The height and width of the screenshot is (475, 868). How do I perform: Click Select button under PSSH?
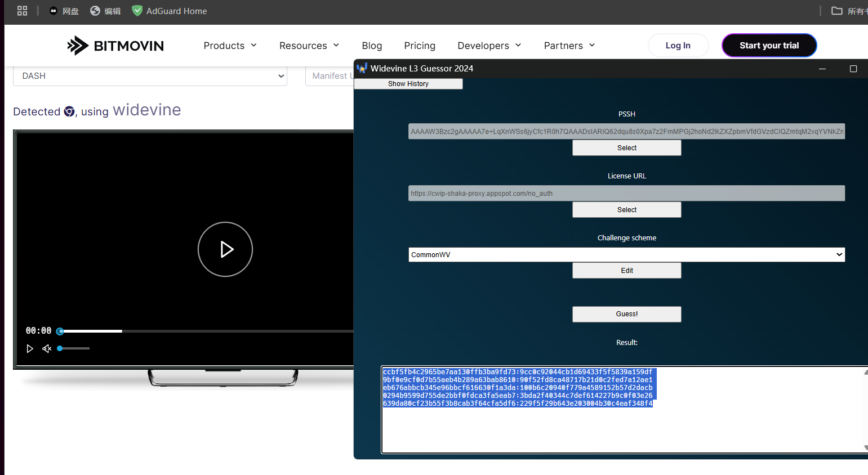coord(627,148)
